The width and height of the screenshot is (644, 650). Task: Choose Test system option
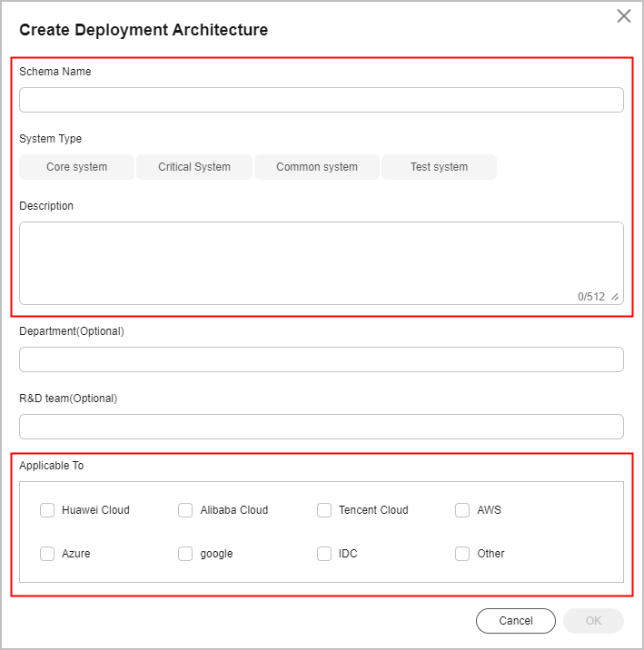tap(439, 167)
